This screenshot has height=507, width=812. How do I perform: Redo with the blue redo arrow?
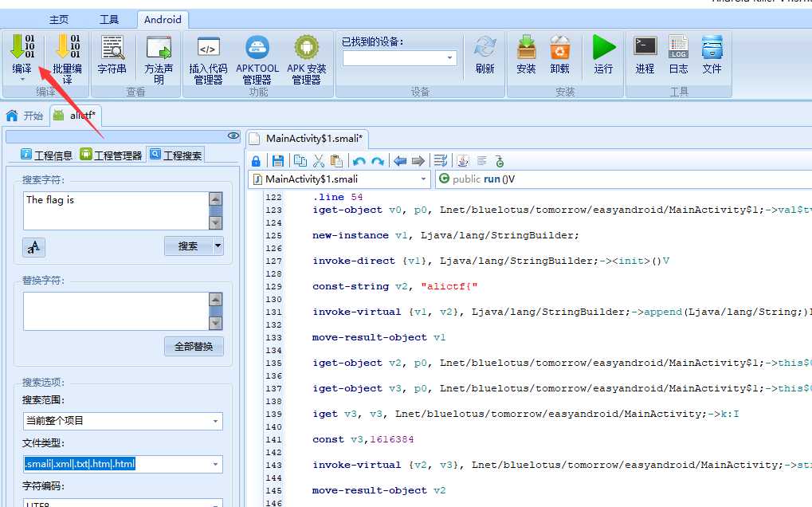pos(378,161)
